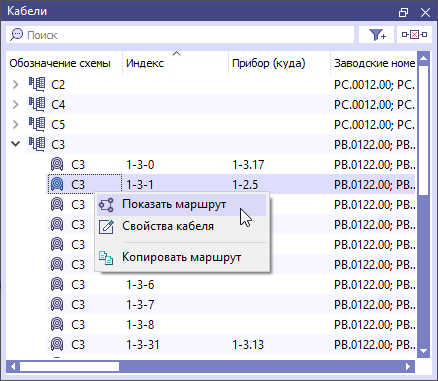Click cable reel icon in row 1-3-6
438x381 pixels.
click(57, 284)
